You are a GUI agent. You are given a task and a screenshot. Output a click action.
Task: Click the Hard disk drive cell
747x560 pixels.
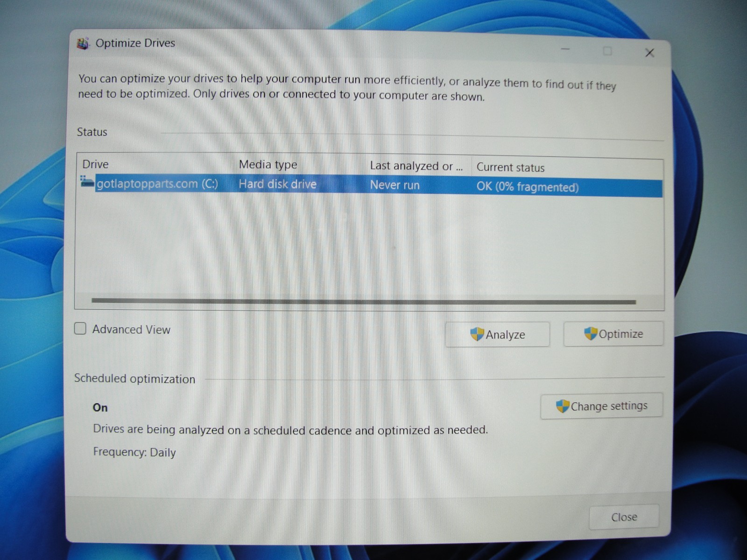(x=278, y=184)
